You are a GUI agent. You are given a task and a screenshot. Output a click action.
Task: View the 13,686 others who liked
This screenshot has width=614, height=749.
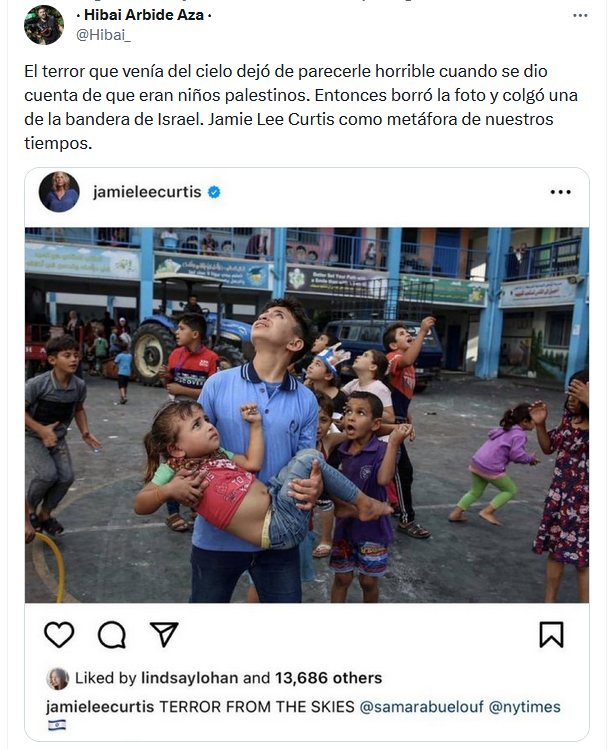pos(328,678)
